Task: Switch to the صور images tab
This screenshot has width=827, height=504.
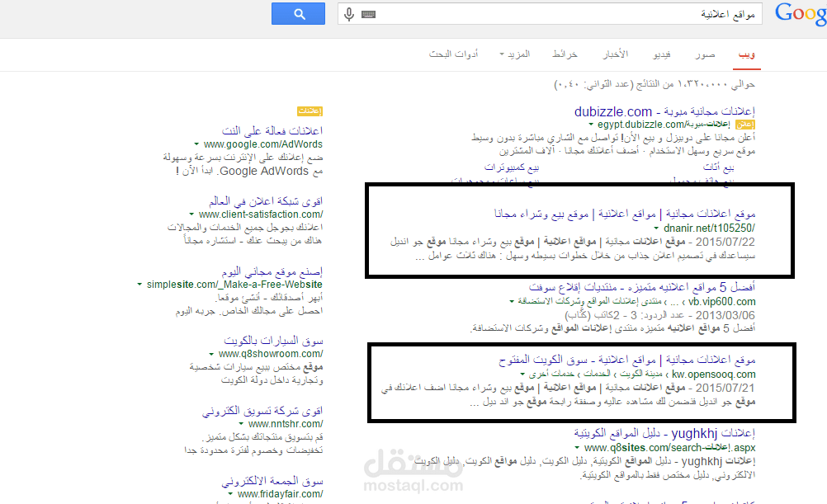Action: 705,54
